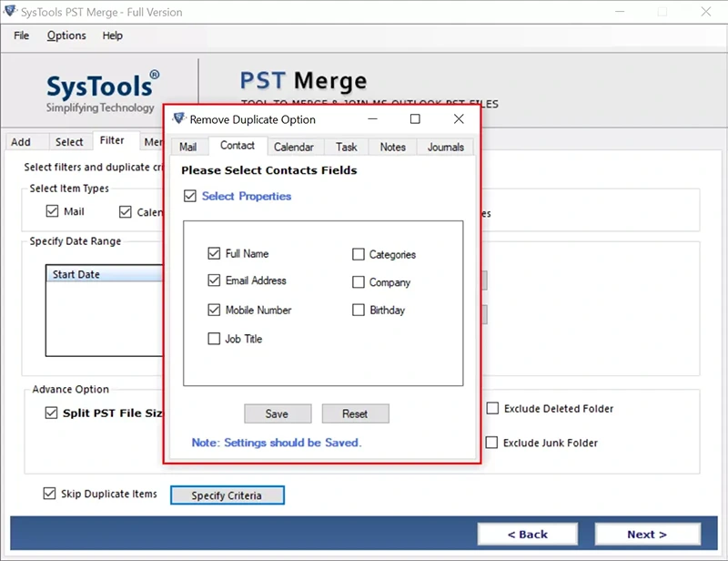Close the Remove Duplicate Option dialog
The width and height of the screenshot is (728, 561).
[459, 119]
